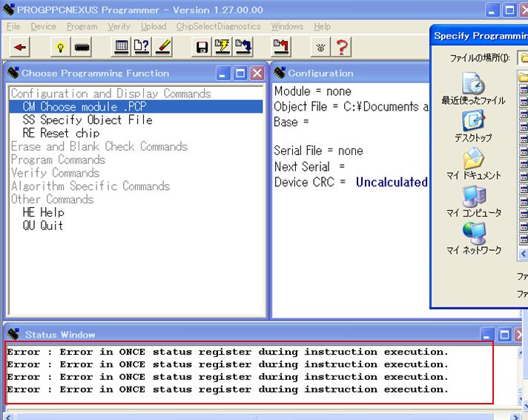Maximize the Choose Programming Function window
528x420 pixels.
pyautogui.click(x=240, y=73)
